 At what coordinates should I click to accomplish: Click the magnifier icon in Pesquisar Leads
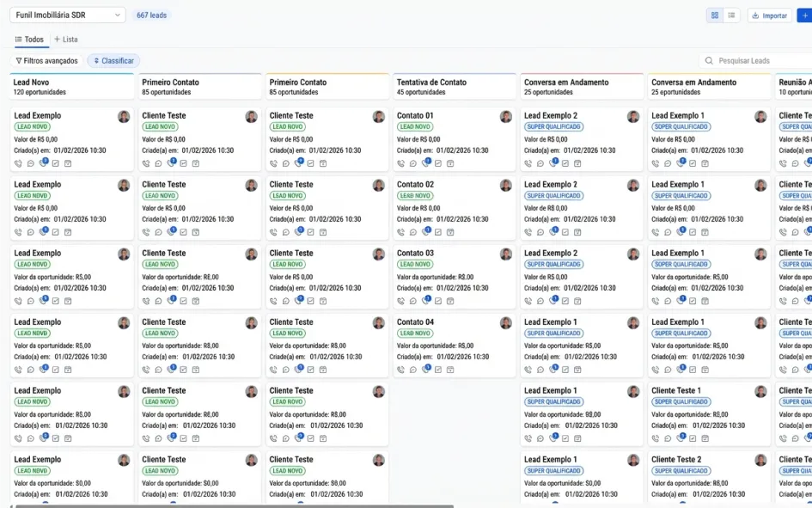click(x=709, y=60)
